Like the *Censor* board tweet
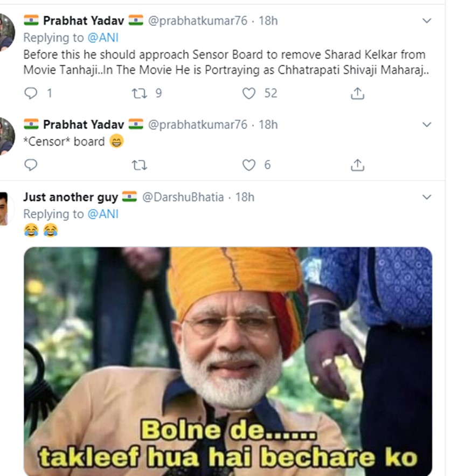 coord(249,165)
